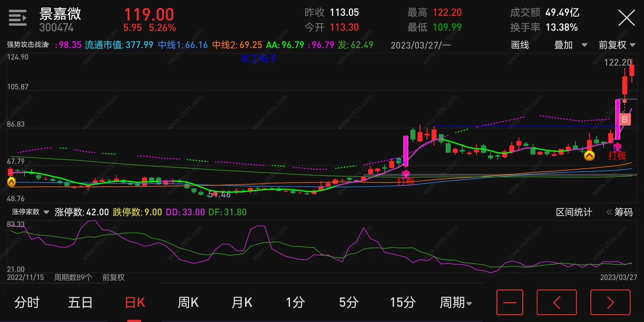Open the hamburger list menu icon

18,18
